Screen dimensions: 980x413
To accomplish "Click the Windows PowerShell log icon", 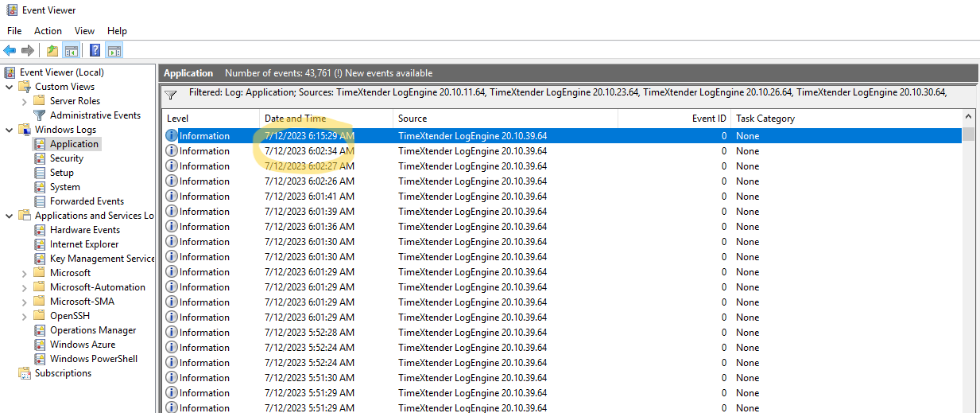I will [x=40, y=359].
